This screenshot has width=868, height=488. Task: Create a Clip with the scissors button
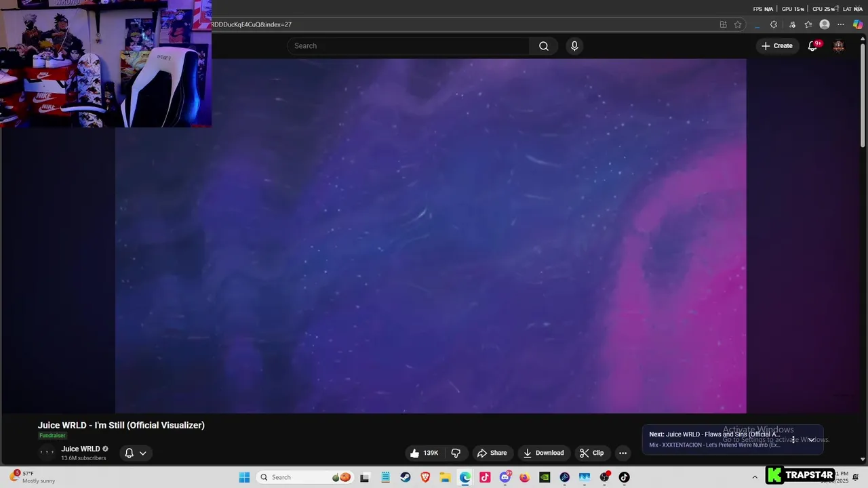[591, 453]
